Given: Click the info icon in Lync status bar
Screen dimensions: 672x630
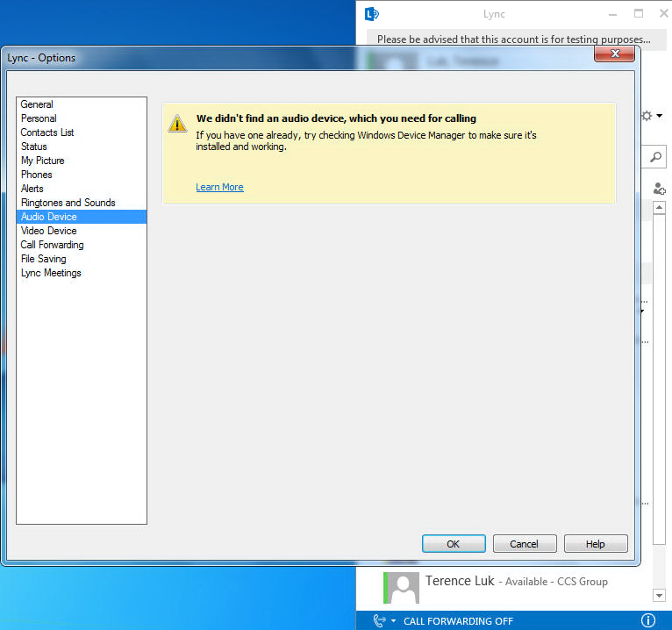Looking at the screenshot, I should click(x=648, y=620).
